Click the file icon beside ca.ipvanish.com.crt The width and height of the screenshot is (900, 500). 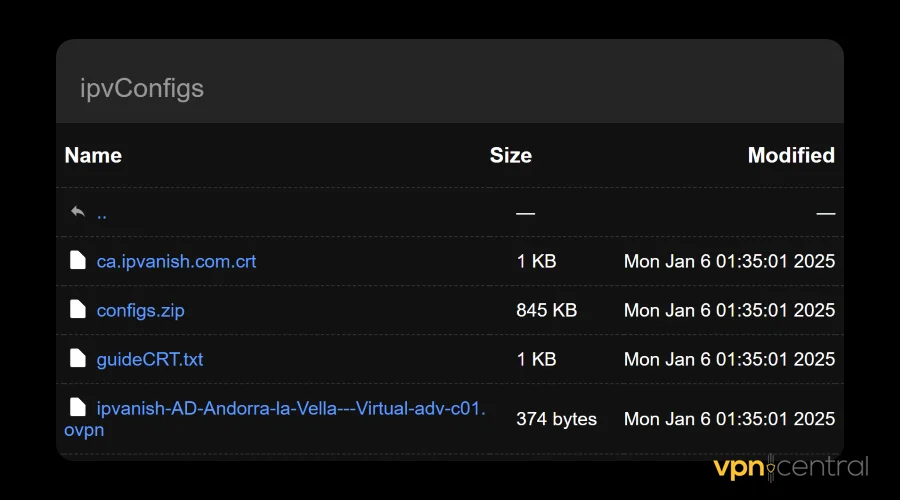(78, 261)
